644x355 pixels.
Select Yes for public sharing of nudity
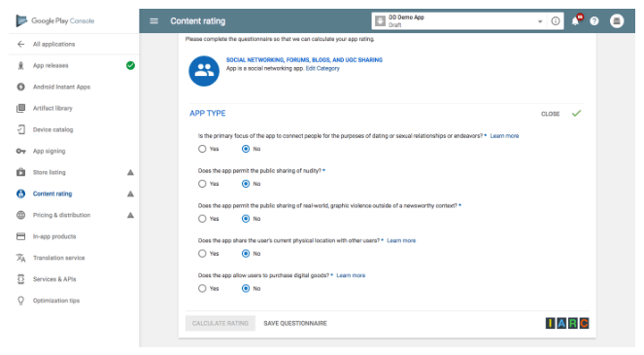(x=202, y=184)
